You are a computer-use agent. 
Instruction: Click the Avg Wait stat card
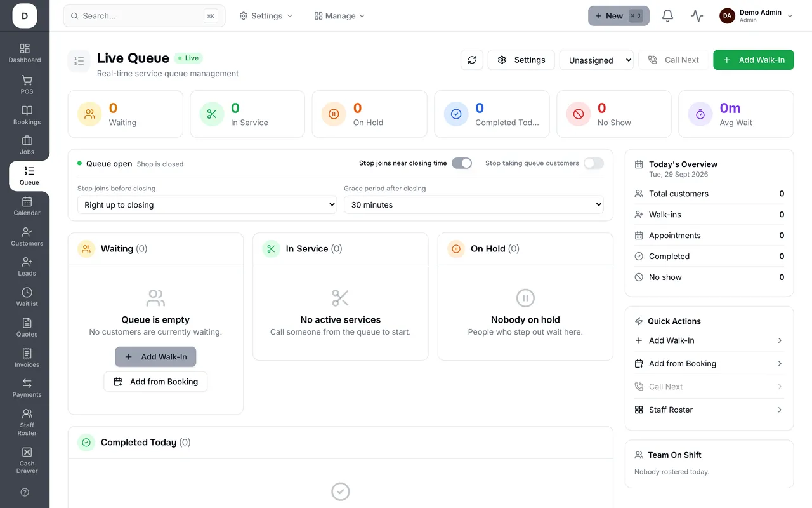[736, 114]
